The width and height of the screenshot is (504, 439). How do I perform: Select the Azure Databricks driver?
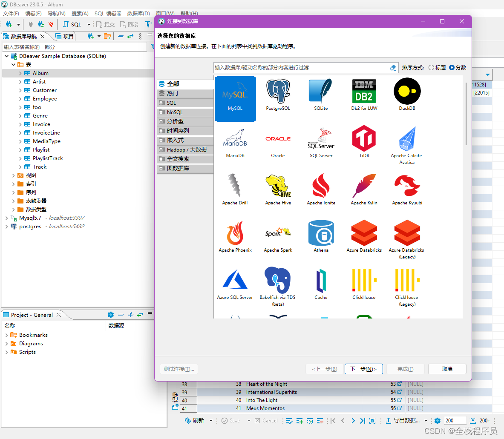tap(364, 237)
